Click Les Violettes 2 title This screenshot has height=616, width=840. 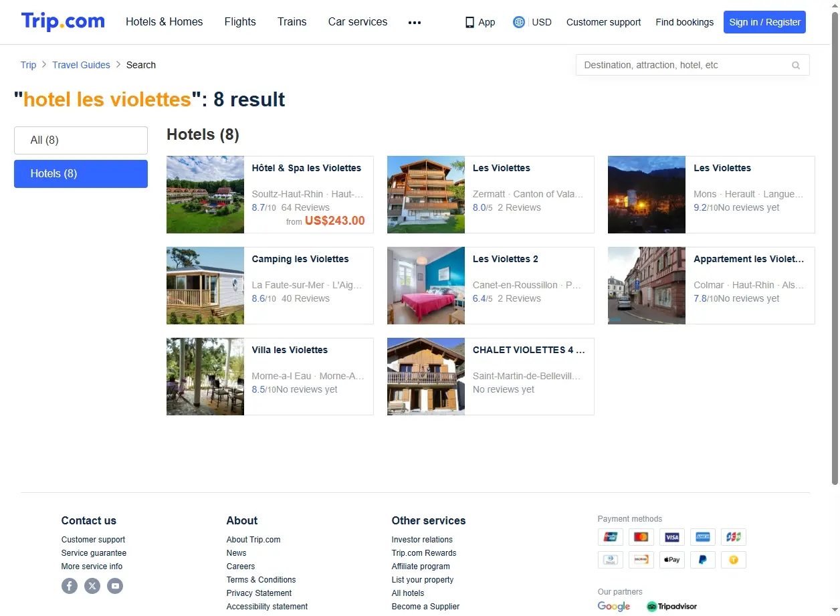coord(505,259)
